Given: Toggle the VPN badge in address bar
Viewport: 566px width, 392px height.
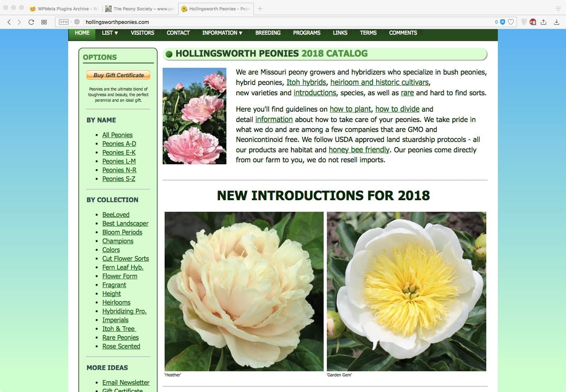Looking at the screenshot, I should point(64,22).
